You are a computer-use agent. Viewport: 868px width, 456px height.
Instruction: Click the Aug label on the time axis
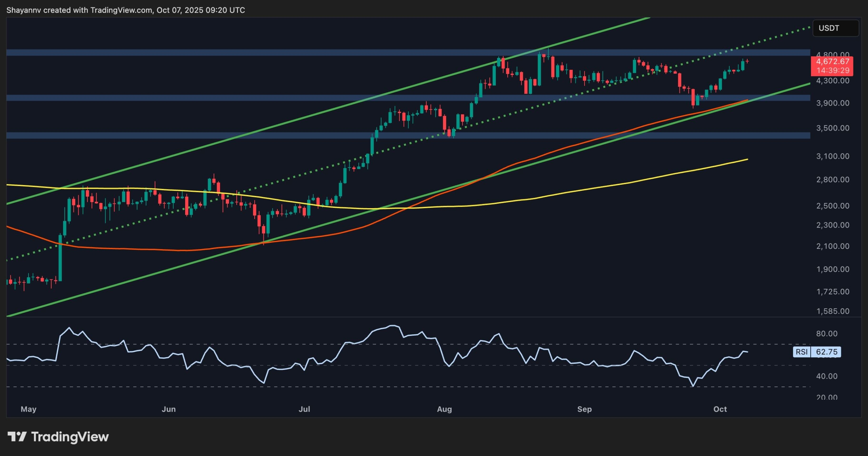[x=444, y=409]
